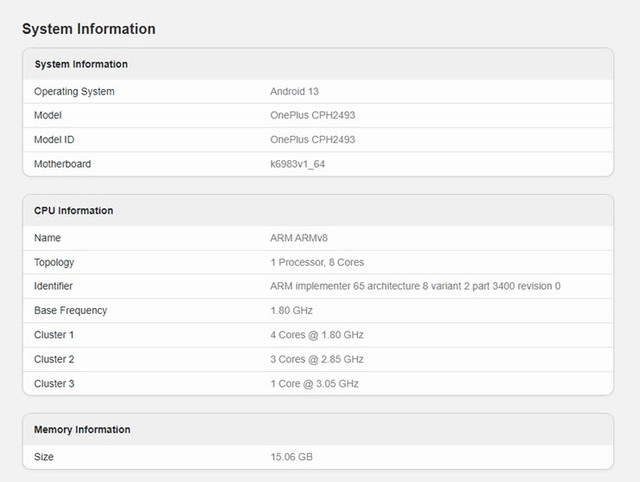
Task: Click the Cluster 1 row label
Action: pos(54,335)
